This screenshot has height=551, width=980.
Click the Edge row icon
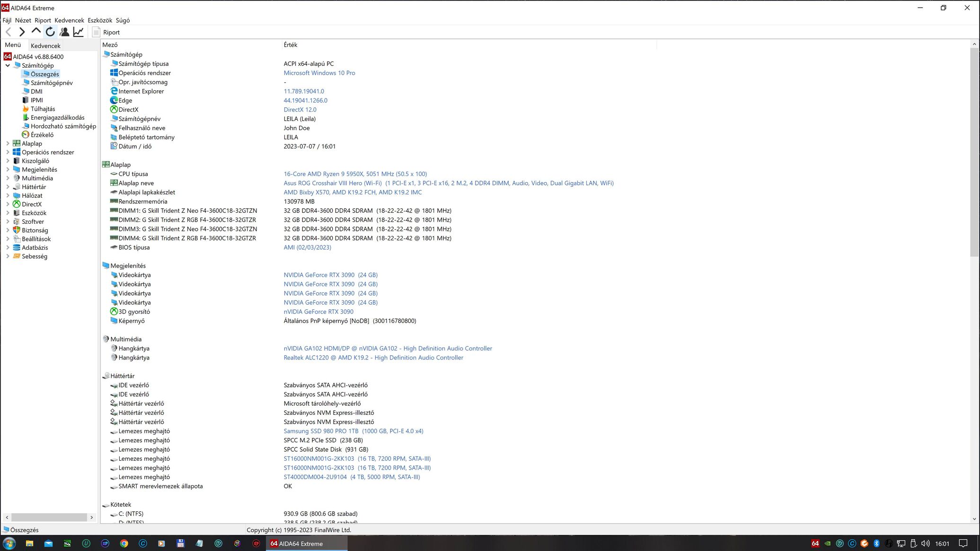coord(114,100)
